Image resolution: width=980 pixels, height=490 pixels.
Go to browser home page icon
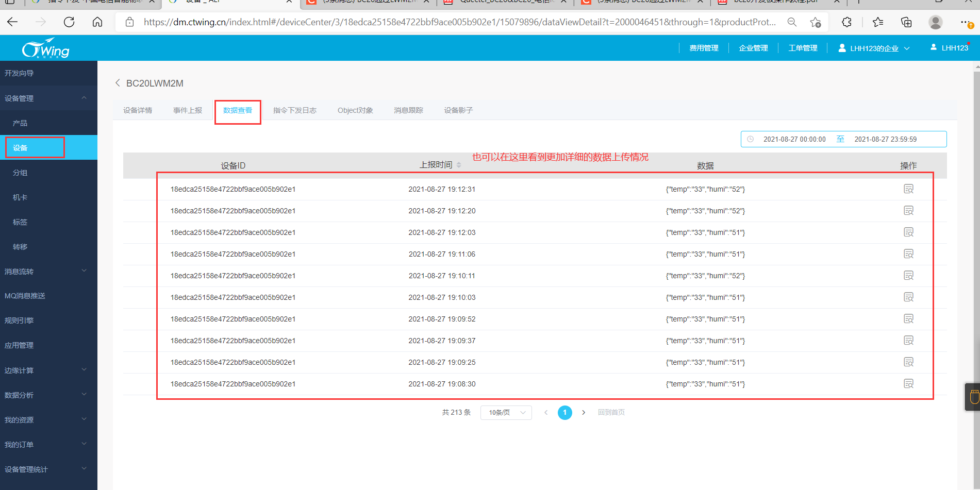pyautogui.click(x=97, y=22)
